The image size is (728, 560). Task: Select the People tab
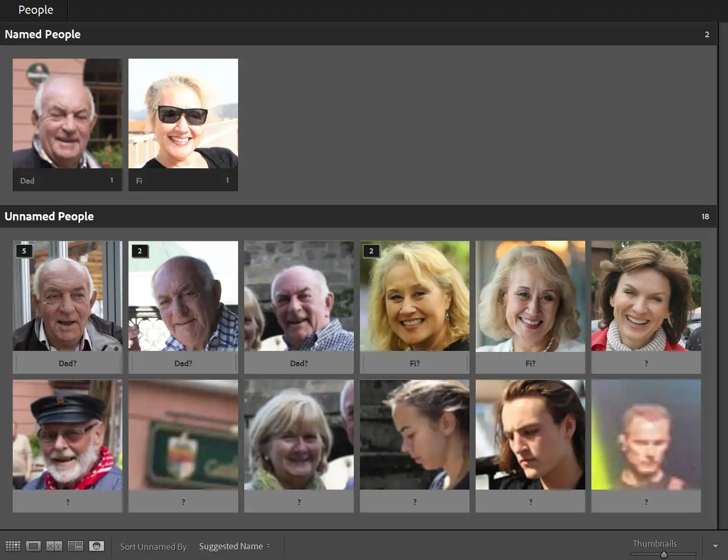point(36,10)
